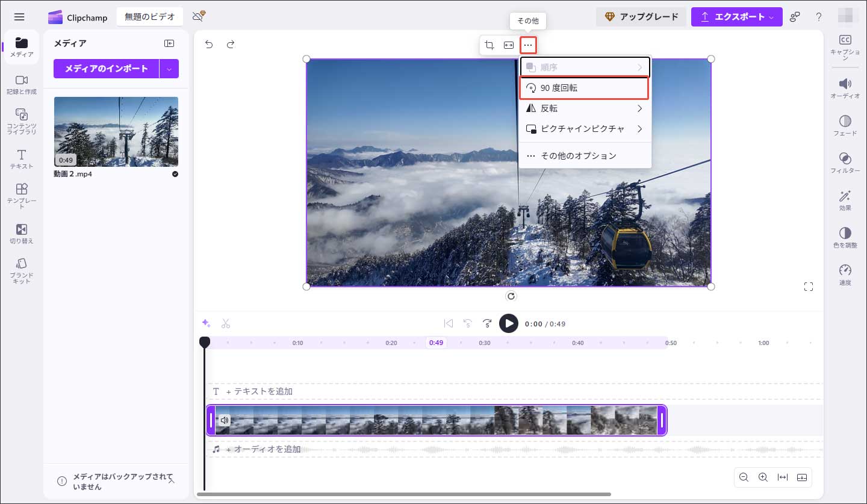Image resolution: width=867 pixels, height=504 pixels.
Task: Move the playhead marker in the timeline
Action: 205,341
